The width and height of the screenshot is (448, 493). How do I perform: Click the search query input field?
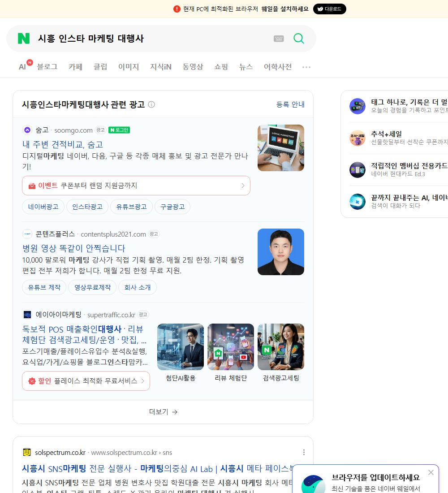151,39
